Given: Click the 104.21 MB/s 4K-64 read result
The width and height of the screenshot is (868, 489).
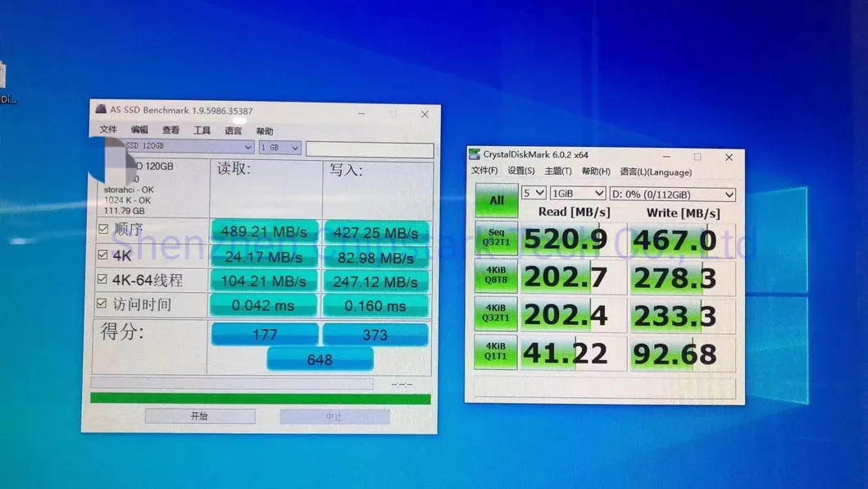Looking at the screenshot, I should pos(263,281).
